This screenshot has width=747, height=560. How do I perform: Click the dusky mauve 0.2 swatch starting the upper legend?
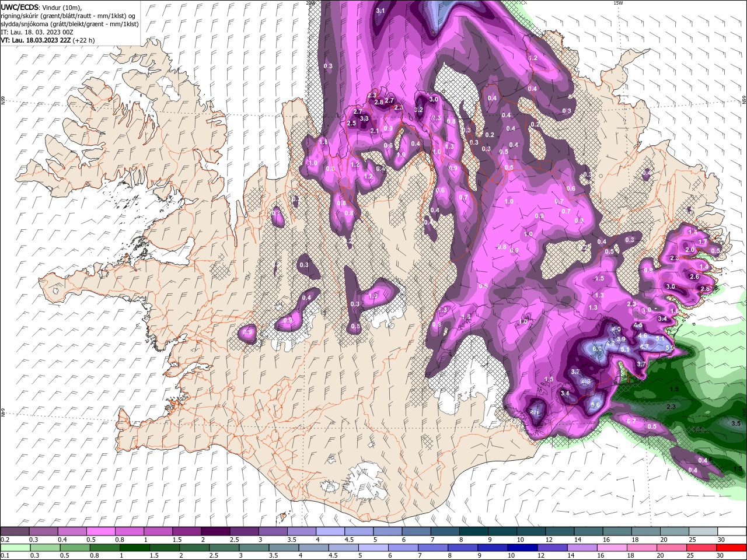pyautogui.click(x=15, y=531)
